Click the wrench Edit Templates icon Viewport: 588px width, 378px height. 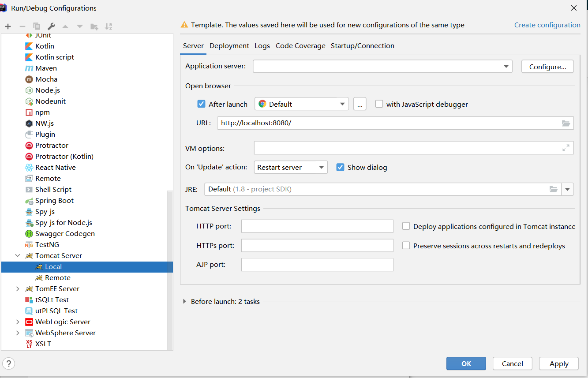point(51,26)
